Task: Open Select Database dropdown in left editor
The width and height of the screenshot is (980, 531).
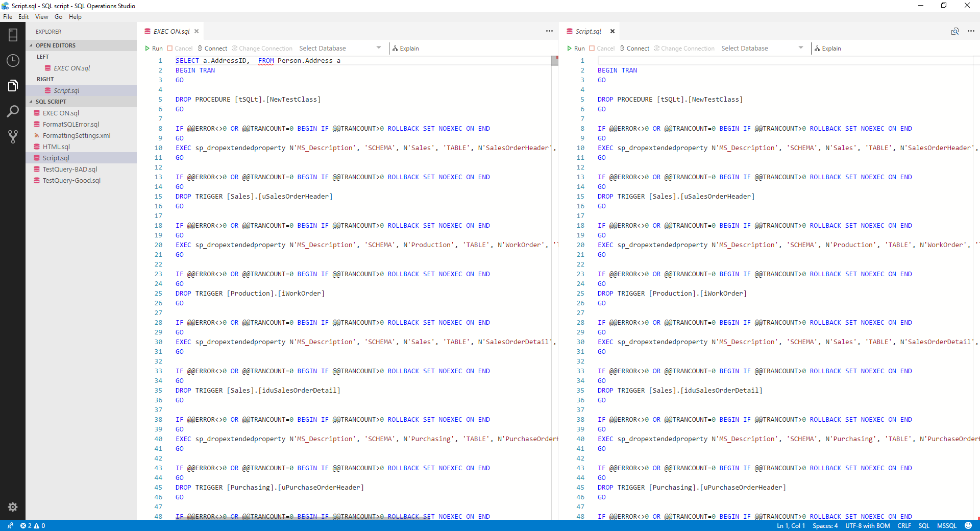Action: tap(339, 49)
